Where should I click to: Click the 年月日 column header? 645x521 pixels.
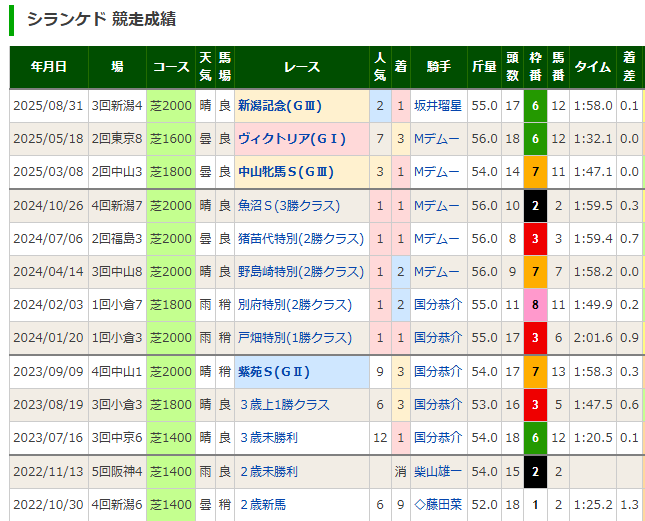pyautogui.click(x=48, y=67)
